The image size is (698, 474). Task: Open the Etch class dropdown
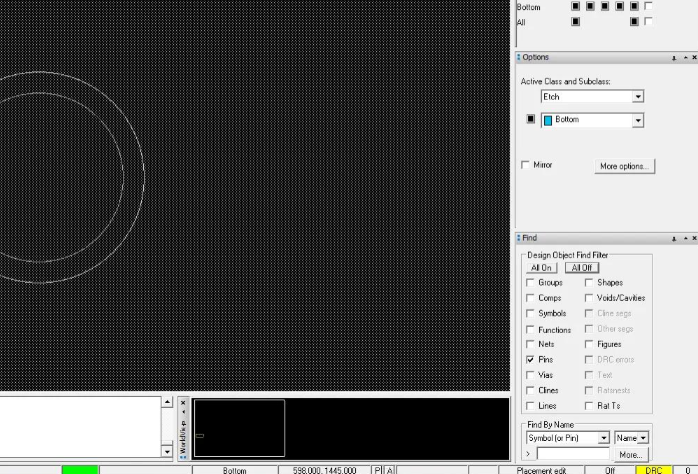click(x=637, y=97)
